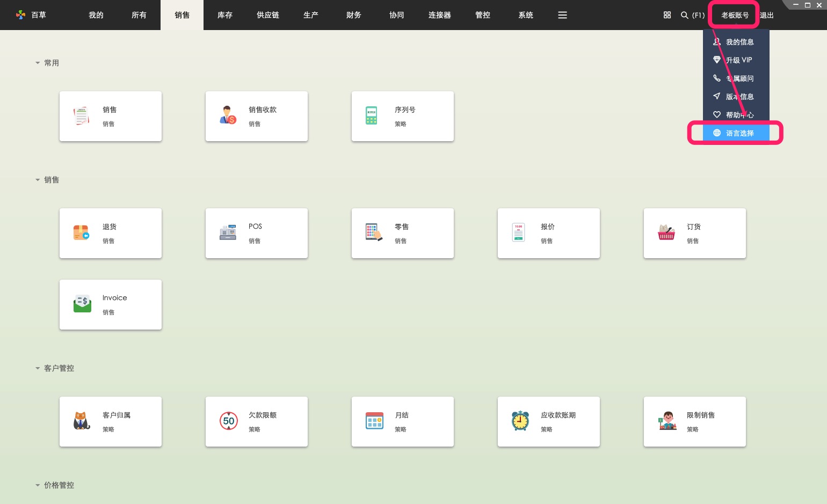This screenshot has width=827, height=504.
Task: Open the 供应链 tab
Action: point(268,15)
